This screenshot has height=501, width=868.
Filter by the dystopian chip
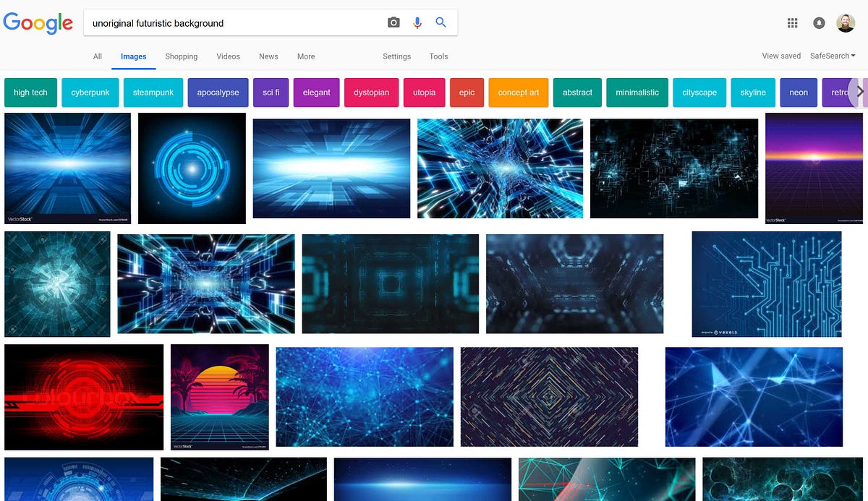pyautogui.click(x=371, y=93)
